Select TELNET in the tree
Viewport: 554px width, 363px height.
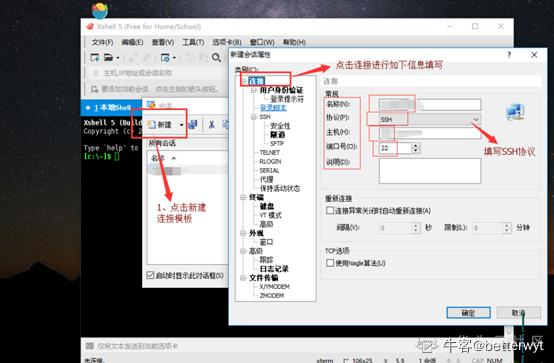pos(270,152)
